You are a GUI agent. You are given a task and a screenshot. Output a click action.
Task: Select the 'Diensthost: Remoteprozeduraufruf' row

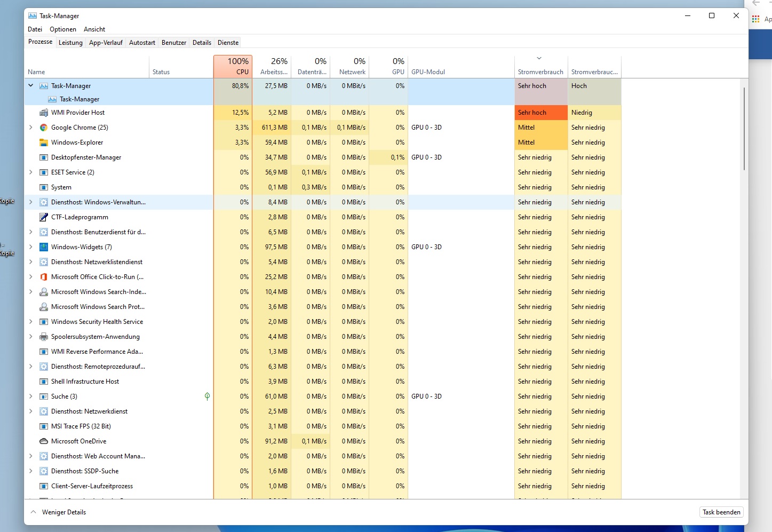pos(322,367)
